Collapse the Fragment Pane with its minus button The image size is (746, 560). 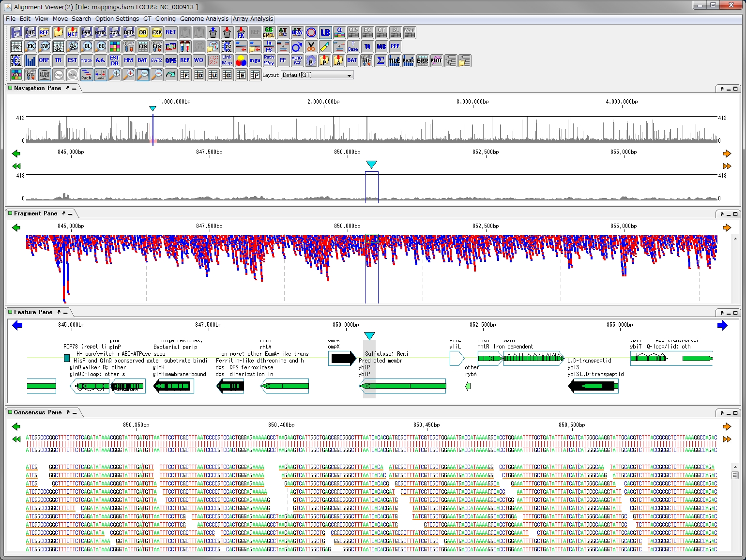click(70, 214)
